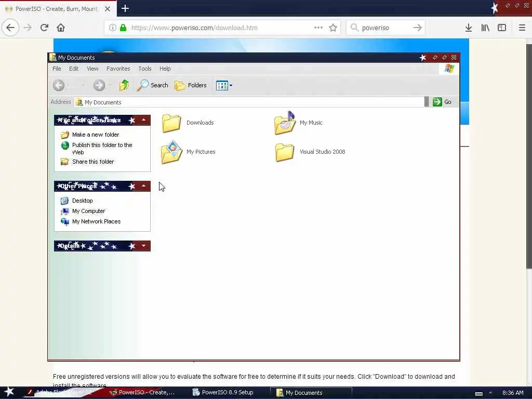Screen dimensions: 532x399
Task: Open the View menu
Action: tap(92, 69)
